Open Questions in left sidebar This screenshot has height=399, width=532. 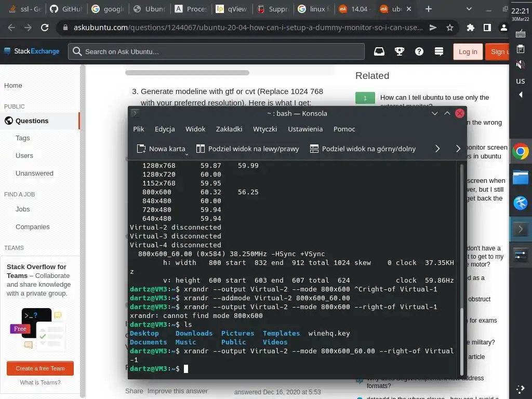[x=32, y=121]
